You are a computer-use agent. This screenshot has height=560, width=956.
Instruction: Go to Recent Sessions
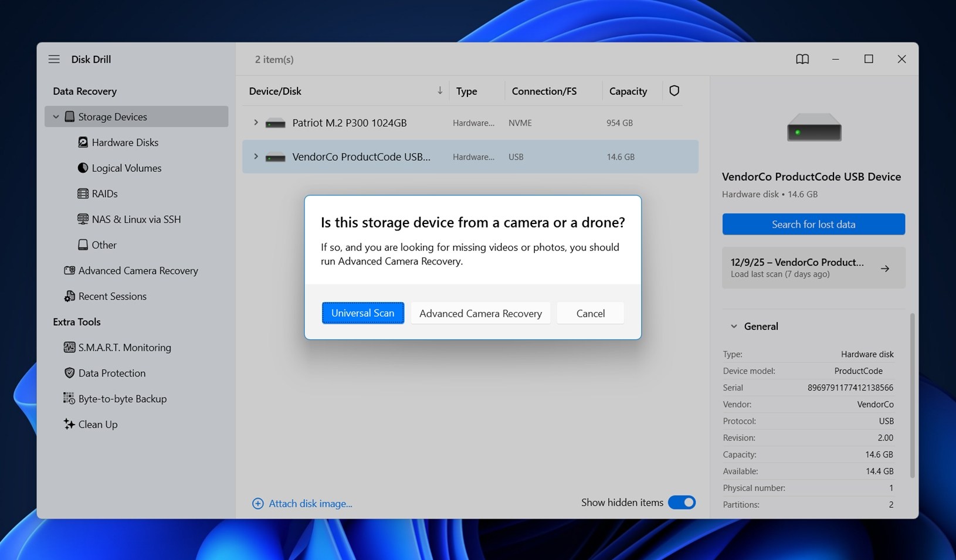click(112, 296)
